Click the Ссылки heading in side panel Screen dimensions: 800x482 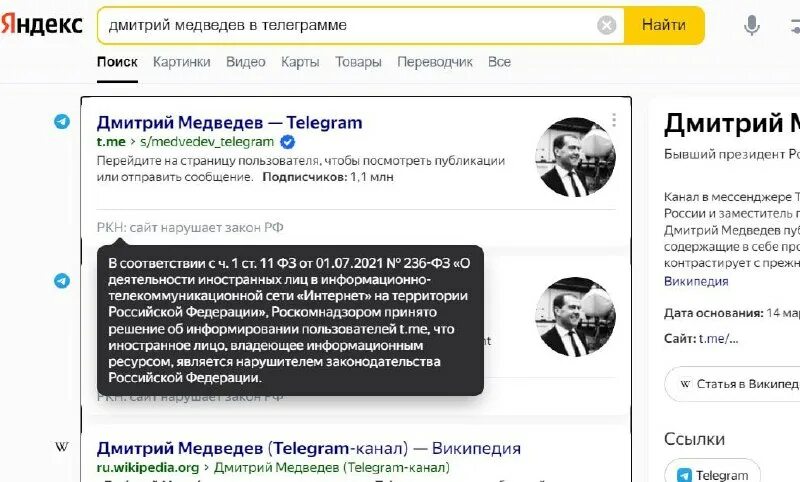694,439
